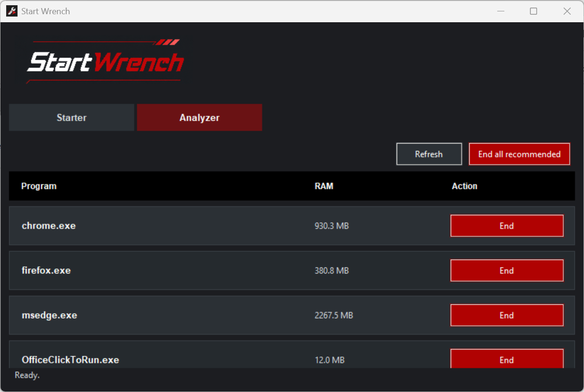Click the 380.8 MB RAM value
Image resolution: width=584 pixels, height=392 pixels.
tap(332, 271)
